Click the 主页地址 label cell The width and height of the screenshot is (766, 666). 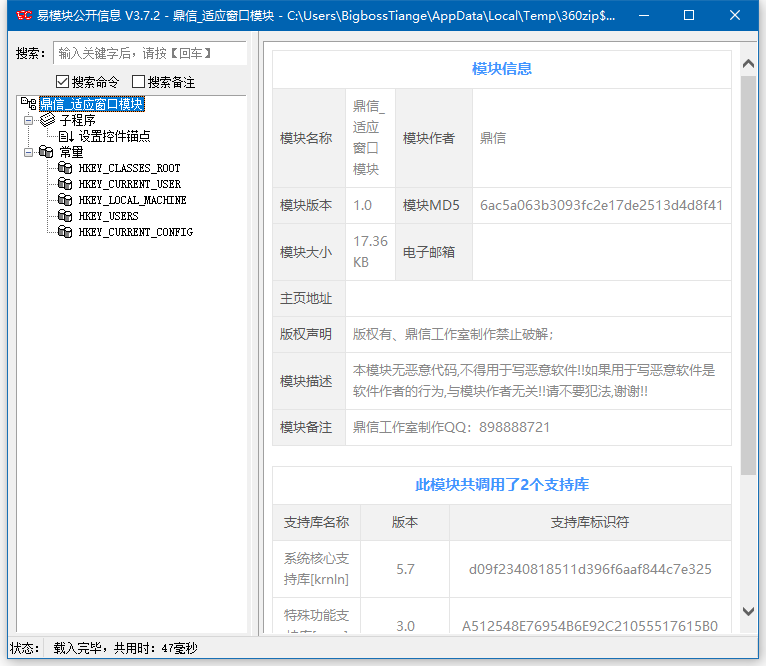tap(309, 298)
